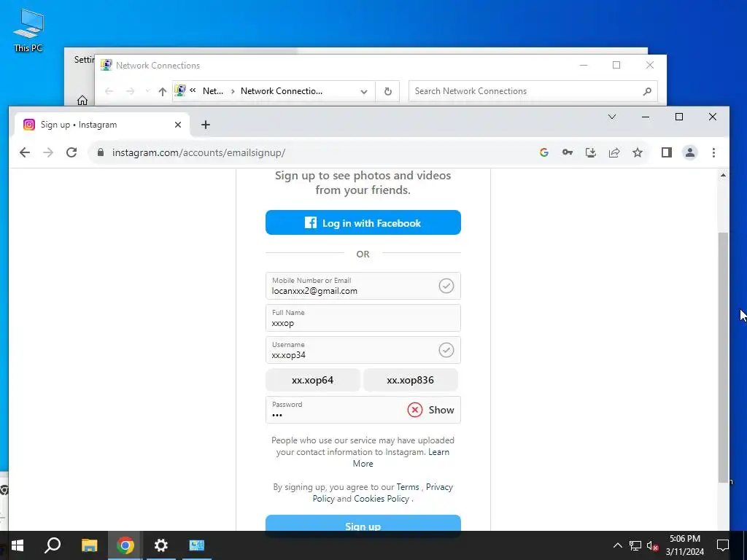Open the Chrome side panel
This screenshot has height=560, width=747.
pyautogui.click(x=667, y=152)
